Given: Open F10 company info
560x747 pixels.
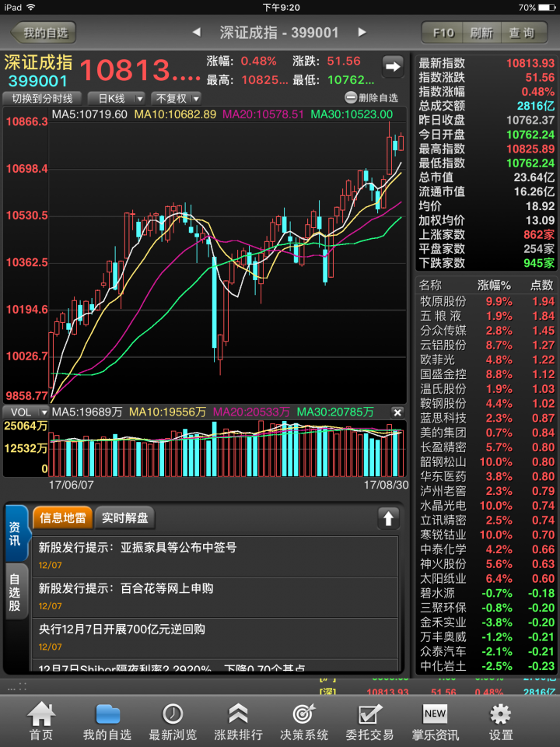Looking at the screenshot, I should (443, 33).
